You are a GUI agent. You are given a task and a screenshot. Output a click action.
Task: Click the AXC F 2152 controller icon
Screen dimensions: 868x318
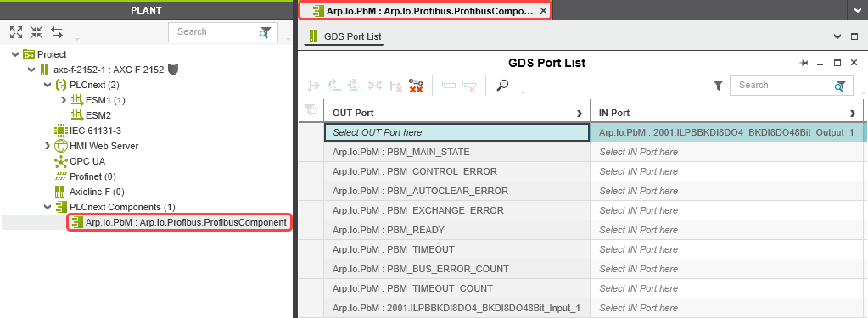tap(44, 70)
